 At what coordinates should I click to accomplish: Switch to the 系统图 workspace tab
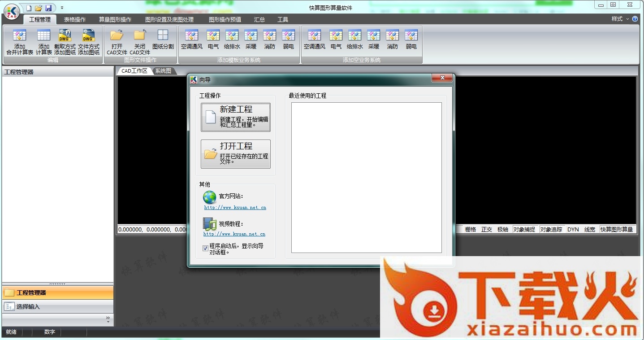click(164, 71)
